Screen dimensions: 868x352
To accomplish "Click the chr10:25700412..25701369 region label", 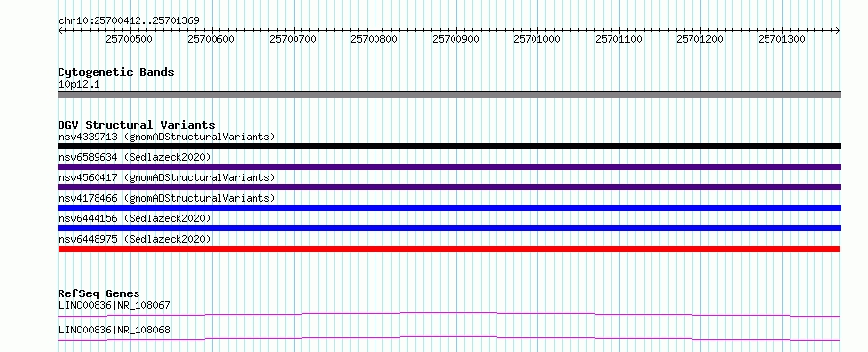I will (129, 20).
